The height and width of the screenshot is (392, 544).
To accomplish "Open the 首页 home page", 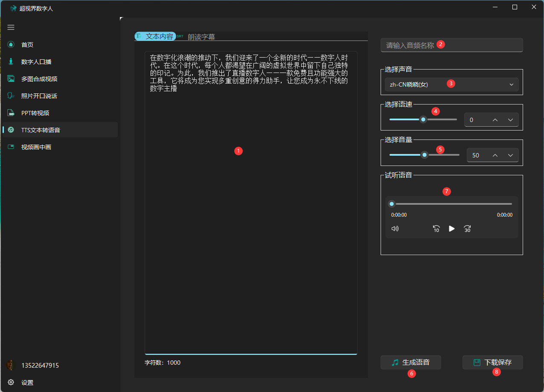I will [x=27, y=45].
